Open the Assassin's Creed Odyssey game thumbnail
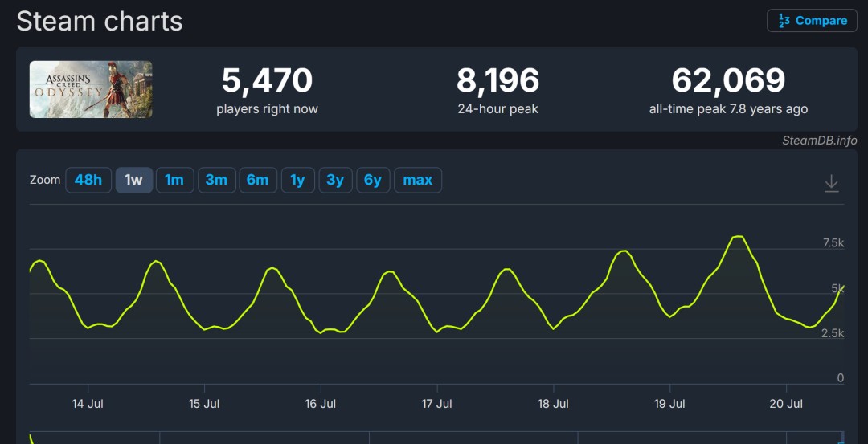The image size is (868, 444). [91, 89]
